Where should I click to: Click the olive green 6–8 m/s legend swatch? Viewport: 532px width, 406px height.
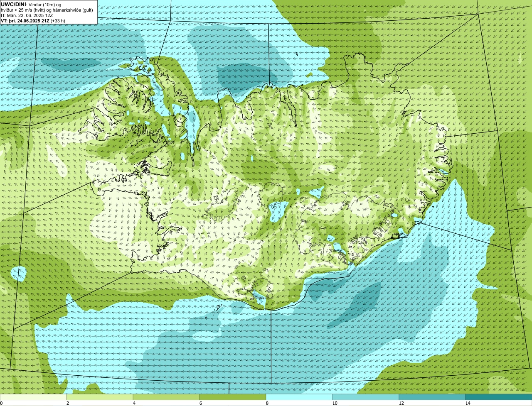click(233, 397)
